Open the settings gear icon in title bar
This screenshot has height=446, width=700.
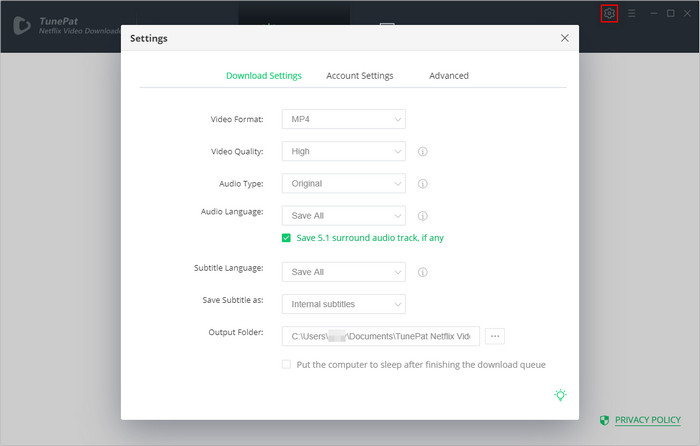pos(609,13)
